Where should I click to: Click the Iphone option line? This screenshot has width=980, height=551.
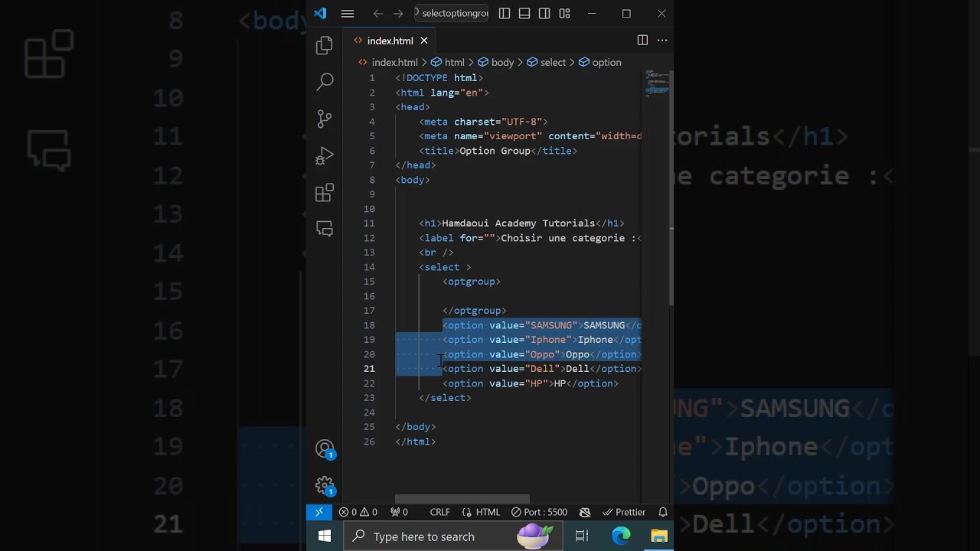point(542,340)
